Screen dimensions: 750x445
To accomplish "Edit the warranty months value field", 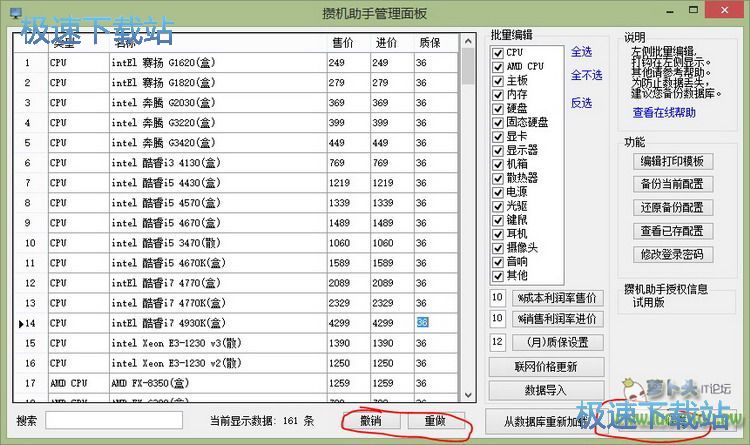I will [497, 342].
